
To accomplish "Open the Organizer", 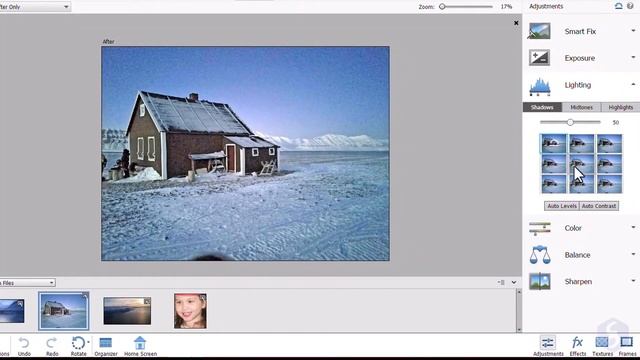I will click(x=106, y=346).
